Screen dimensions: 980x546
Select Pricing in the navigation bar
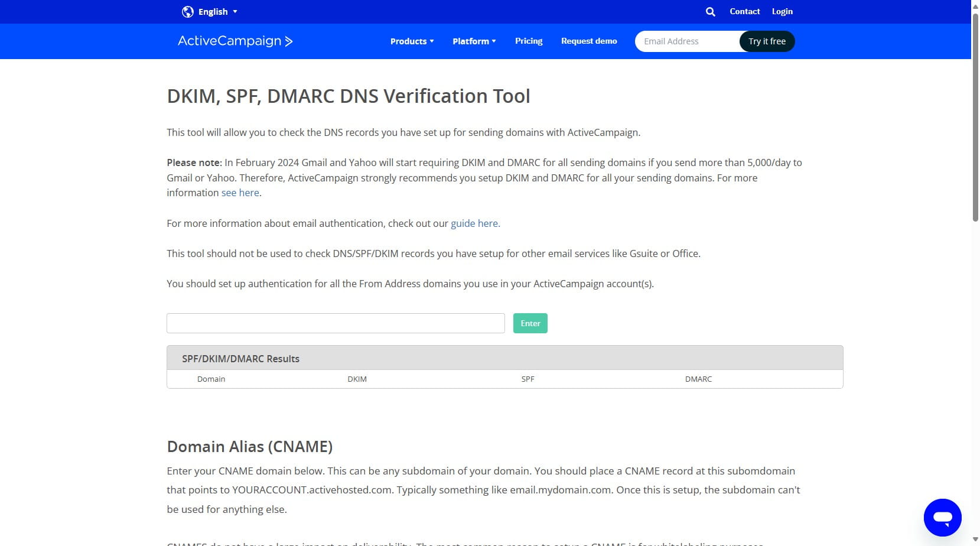coord(528,41)
